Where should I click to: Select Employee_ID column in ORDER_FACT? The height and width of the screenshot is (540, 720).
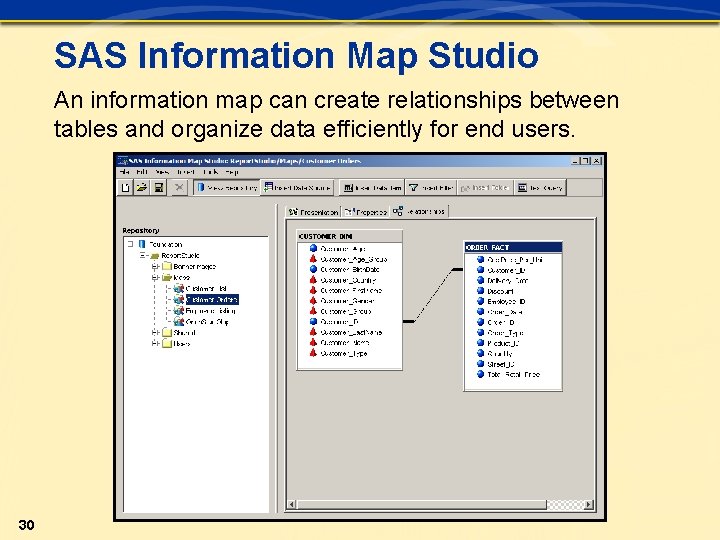(x=501, y=301)
